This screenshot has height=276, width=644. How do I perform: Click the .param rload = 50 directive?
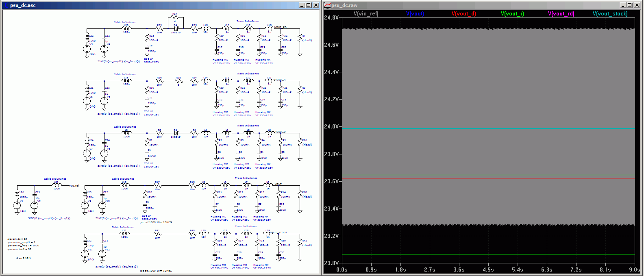(20, 249)
